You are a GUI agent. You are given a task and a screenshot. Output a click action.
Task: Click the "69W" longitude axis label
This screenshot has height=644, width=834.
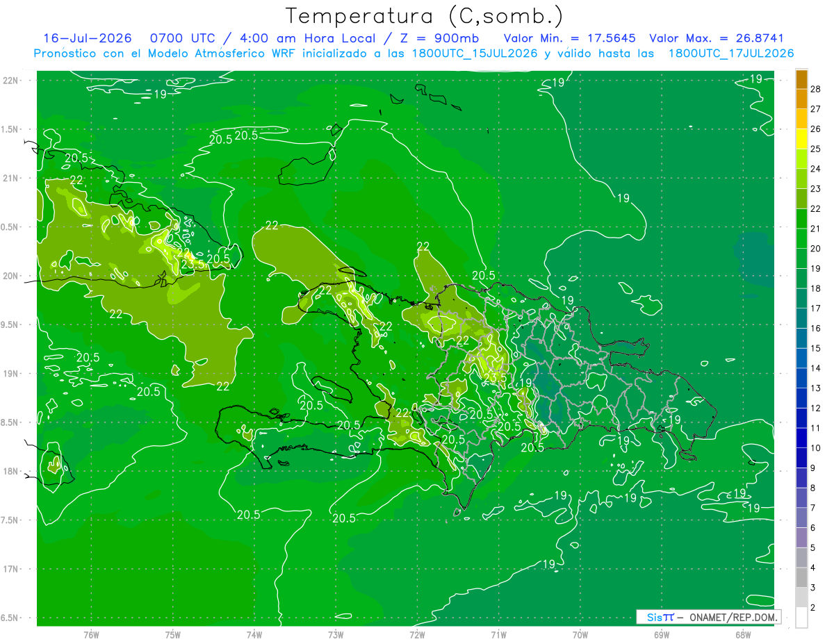[662, 634]
